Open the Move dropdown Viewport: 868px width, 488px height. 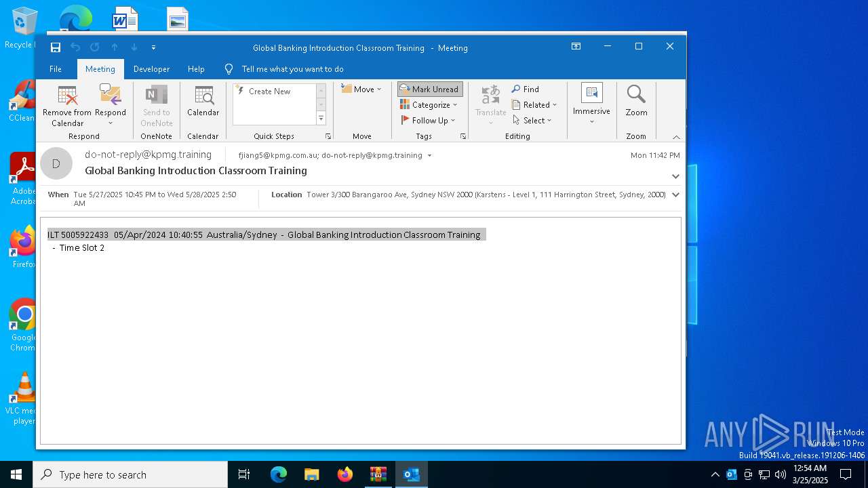coord(361,89)
